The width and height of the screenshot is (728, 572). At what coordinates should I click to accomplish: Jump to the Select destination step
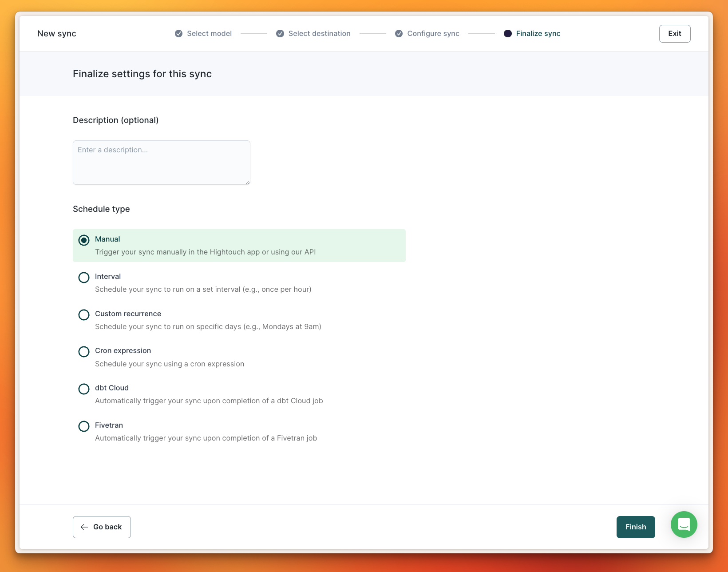coord(319,34)
